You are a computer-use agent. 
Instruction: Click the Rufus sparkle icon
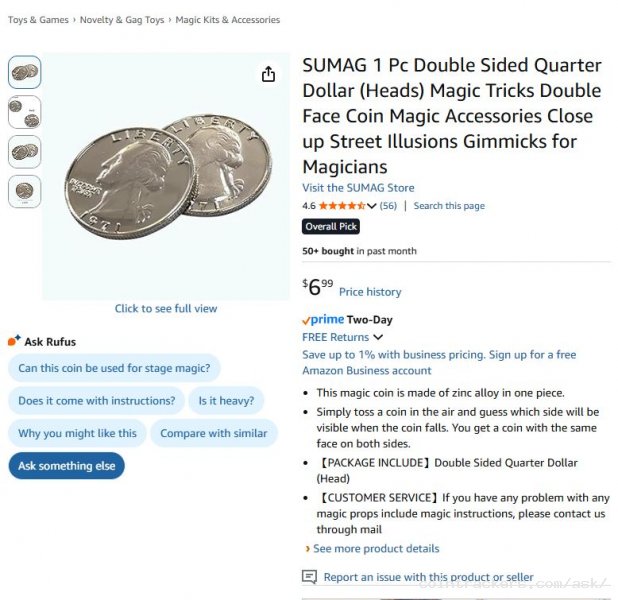[14, 341]
